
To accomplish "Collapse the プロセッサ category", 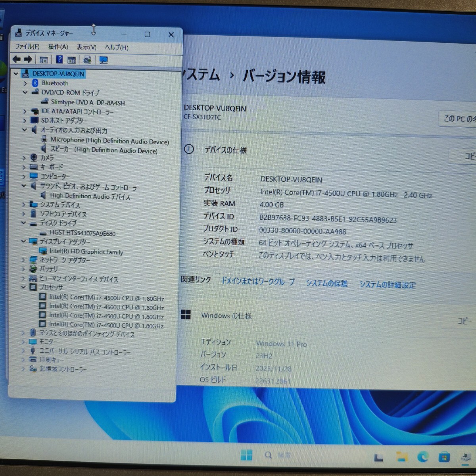I will click(x=23, y=287).
